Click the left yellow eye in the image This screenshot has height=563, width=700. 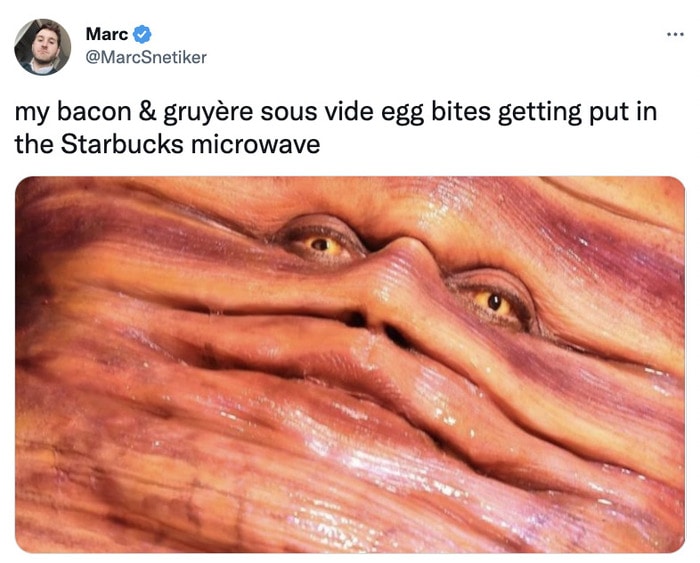[x=321, y=245]
